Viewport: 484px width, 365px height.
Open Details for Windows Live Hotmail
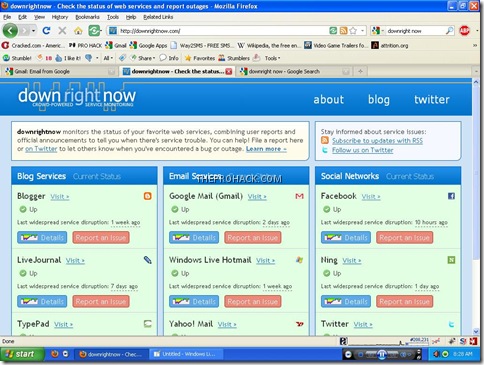194,302
